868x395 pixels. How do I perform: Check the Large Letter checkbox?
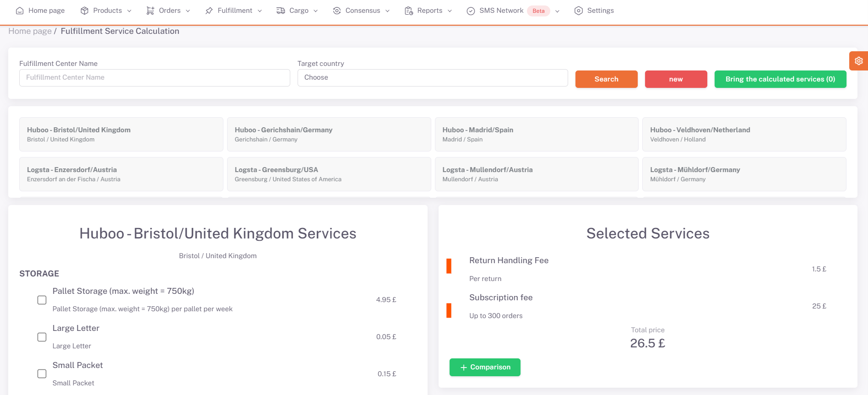(42, 337)
